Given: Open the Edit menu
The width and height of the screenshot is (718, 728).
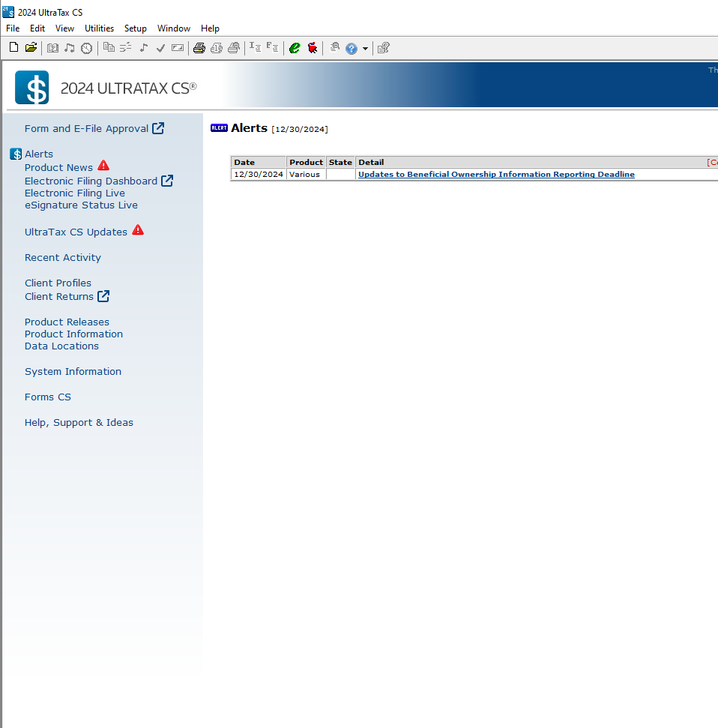Looking at the screenshot, I should pyautogui.click(x=37, y=28).
